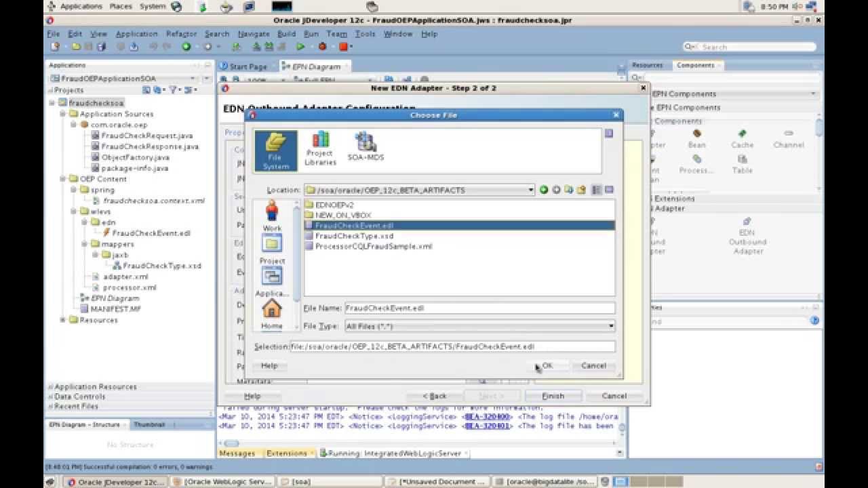868x488 pixels.
Task: Open the BEA-320400 log link
Action: pos(488,417)
